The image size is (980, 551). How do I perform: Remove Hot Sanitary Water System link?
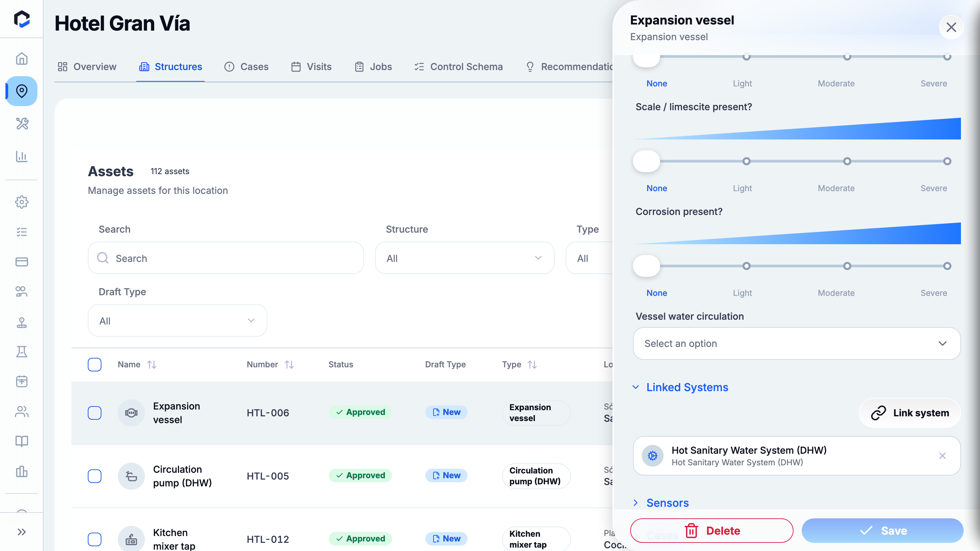pyautogui.click(x=942, y=455)
